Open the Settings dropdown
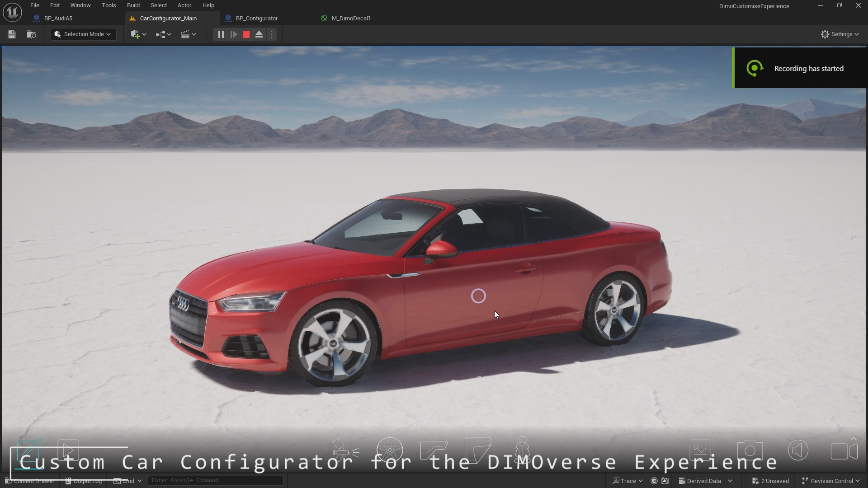The height and width of the screenshot is (488, 868). [x=840, y=34]
